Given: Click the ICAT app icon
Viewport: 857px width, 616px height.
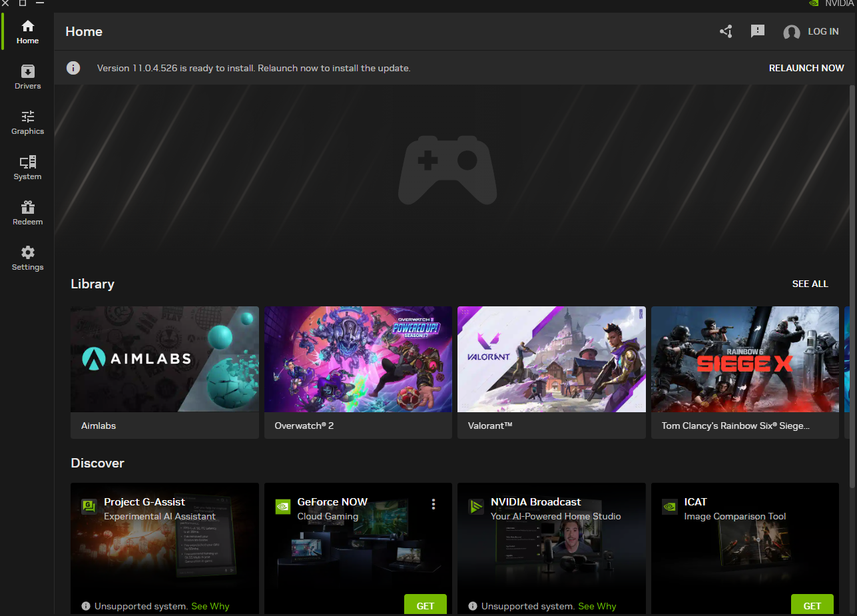Looking at the screenshot, I should pyautogui.click(x=670, y=507).
